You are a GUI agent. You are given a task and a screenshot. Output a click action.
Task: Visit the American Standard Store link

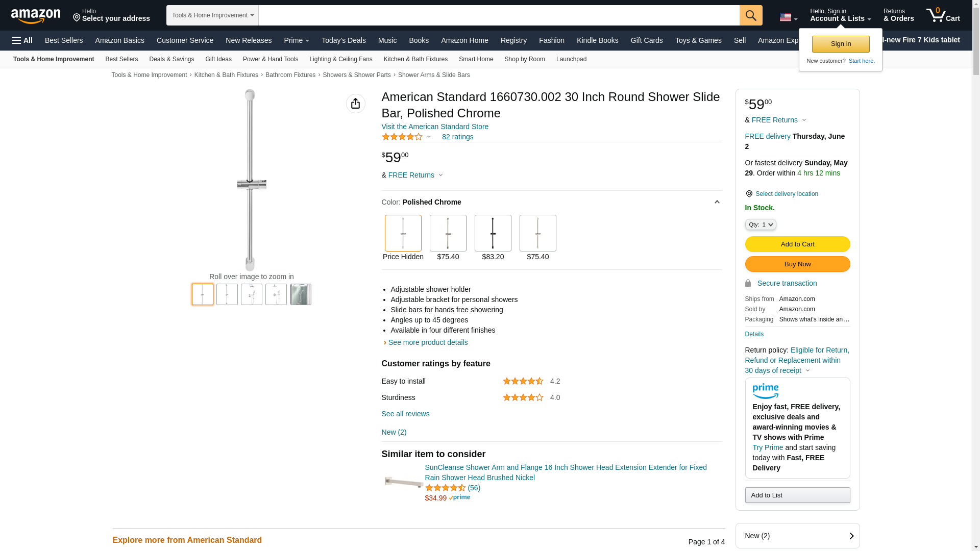click(x=434, y=127)
